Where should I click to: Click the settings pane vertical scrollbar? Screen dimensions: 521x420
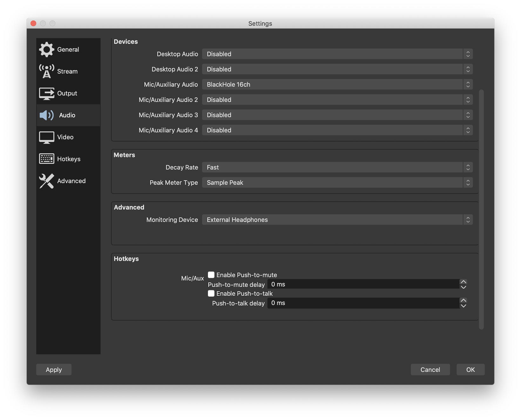click(481, 210)
